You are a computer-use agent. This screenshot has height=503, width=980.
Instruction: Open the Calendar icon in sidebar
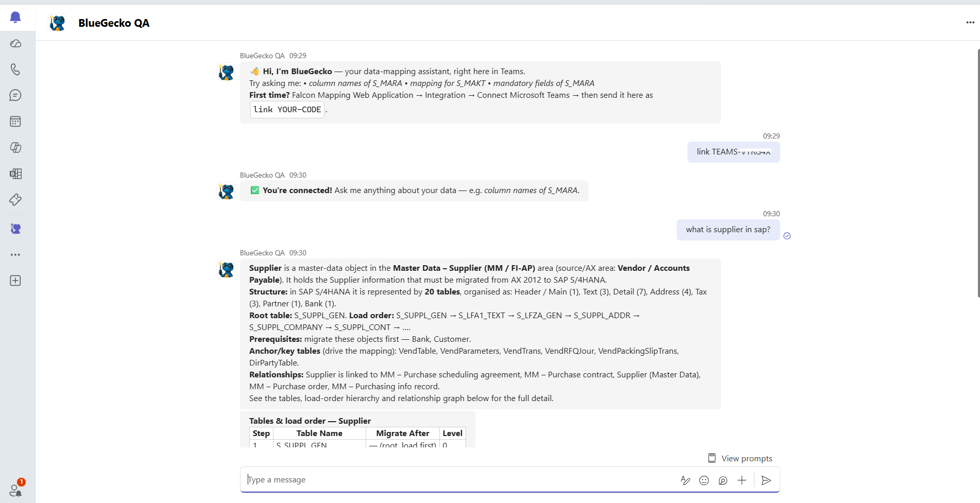pyautogui.click(x=15, y=122)
